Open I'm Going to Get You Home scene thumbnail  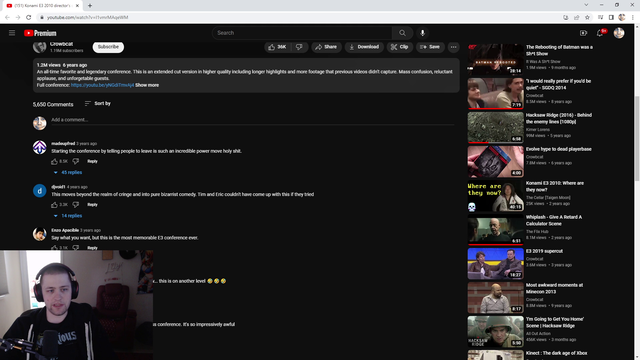[496, 331]
